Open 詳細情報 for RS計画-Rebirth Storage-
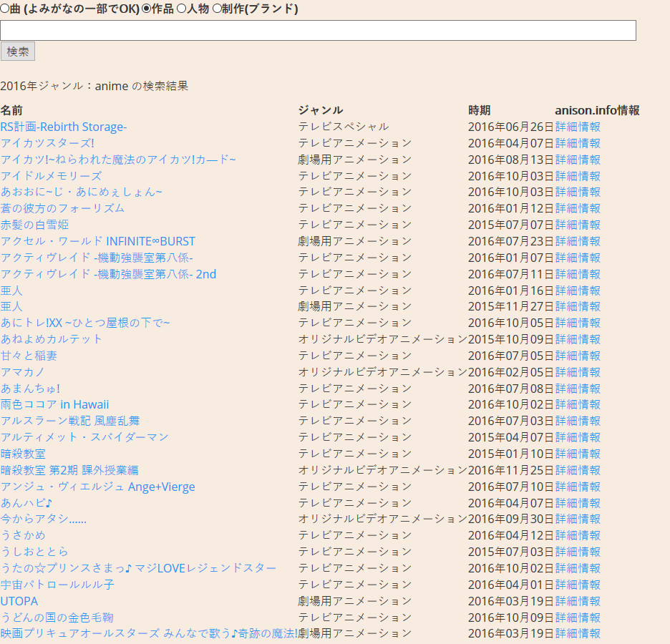The image size is (670, 644). 578,127
